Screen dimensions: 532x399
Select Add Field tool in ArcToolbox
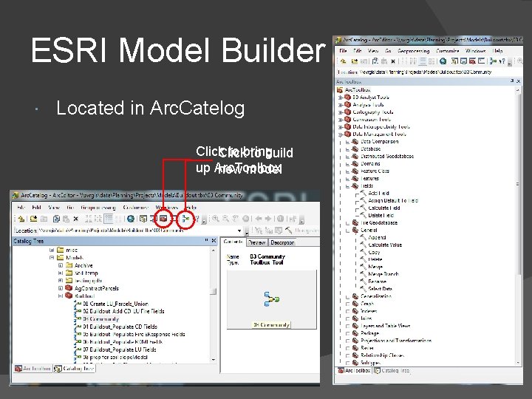pyautogui.click(x=378, y=193)
